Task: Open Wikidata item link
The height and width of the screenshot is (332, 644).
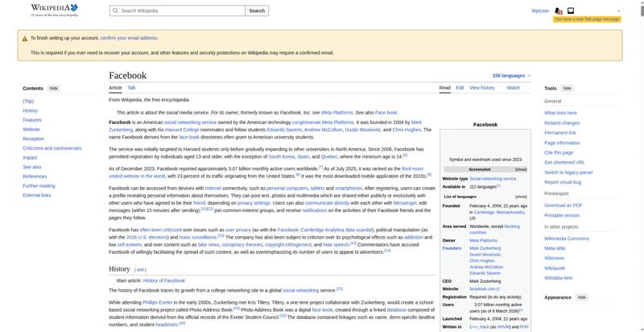Action: coord(559,278)
